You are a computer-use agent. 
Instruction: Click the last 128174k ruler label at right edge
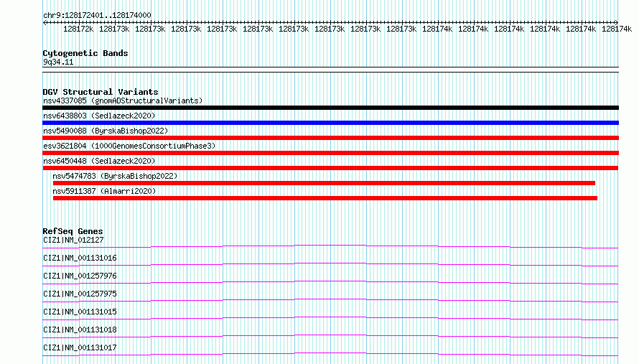coord(617,29)
